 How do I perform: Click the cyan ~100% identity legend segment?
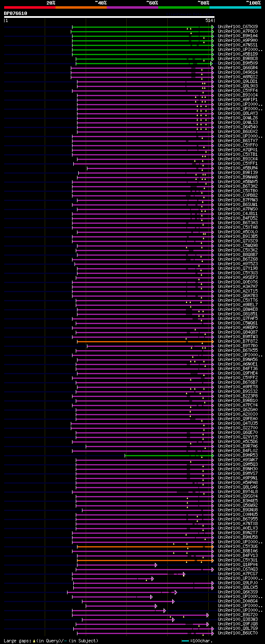tap(235, 7)
